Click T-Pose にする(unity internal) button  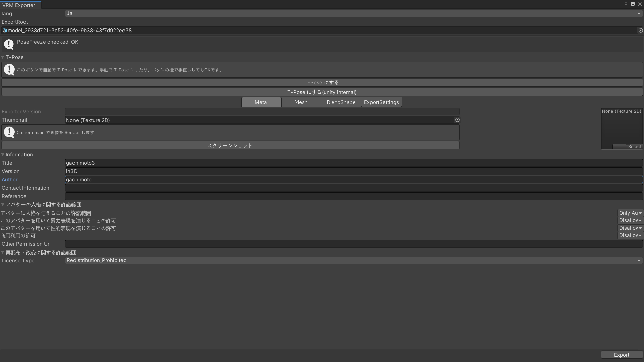322,92
